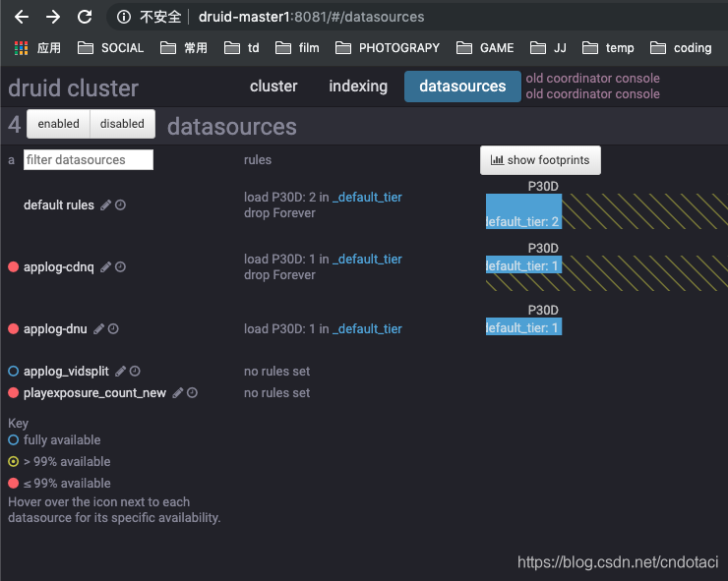Open the td bookmarks folder

point(241,48)
